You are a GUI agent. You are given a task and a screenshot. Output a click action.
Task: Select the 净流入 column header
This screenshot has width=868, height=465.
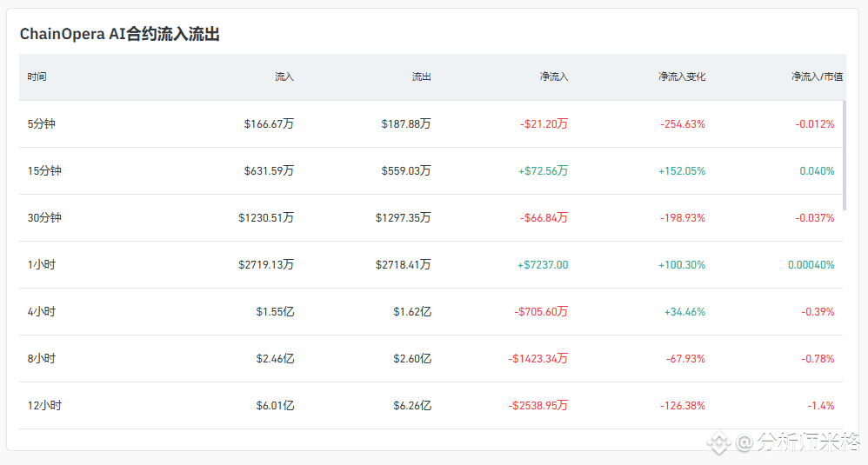pos(553,76)
